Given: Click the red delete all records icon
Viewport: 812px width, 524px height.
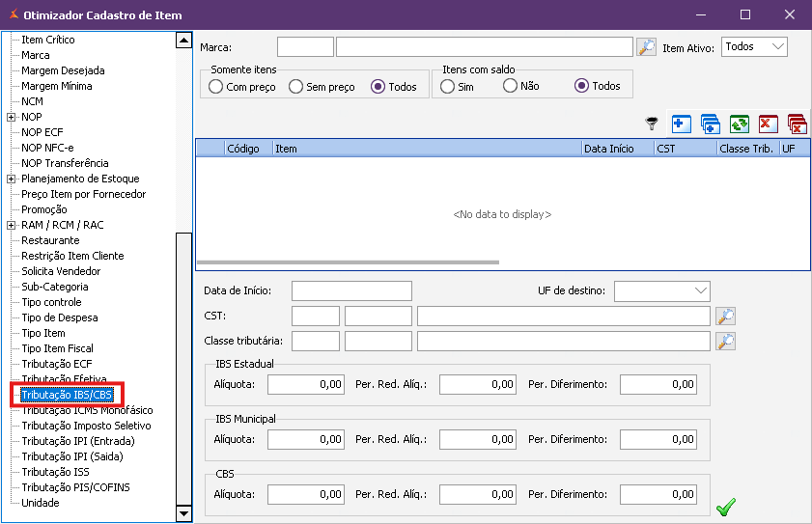Looking at the screenshot, I should coord(798,124).
